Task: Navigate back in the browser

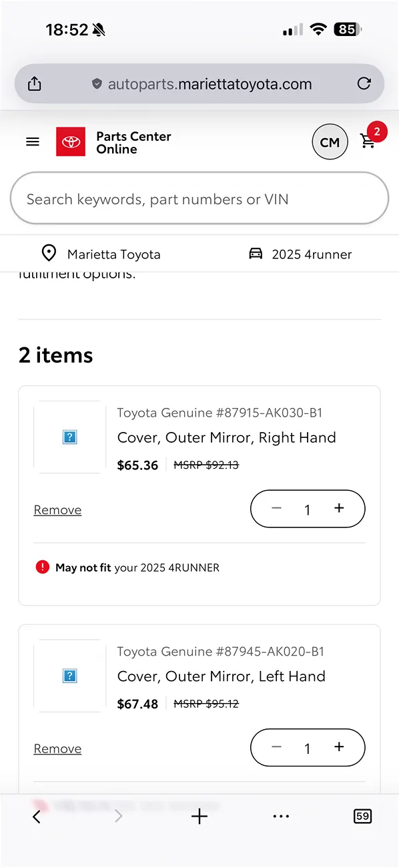Action: point(37,816)
